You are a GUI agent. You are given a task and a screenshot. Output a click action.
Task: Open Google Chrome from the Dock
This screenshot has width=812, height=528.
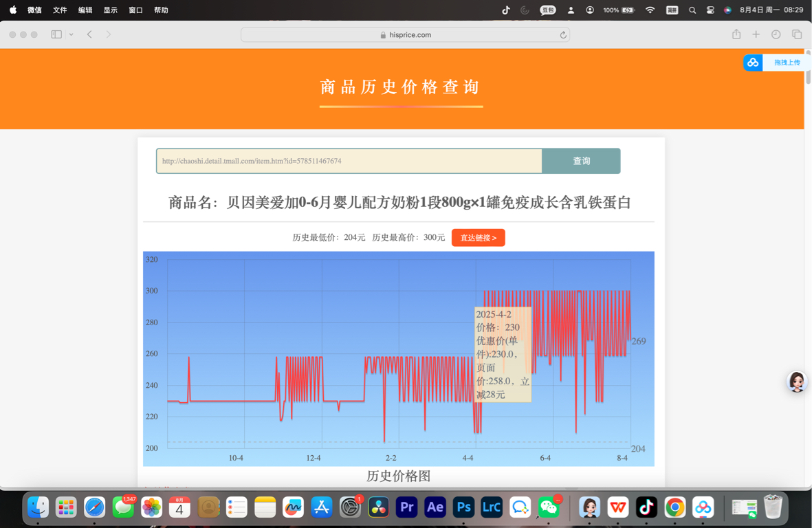click(674, 507)
